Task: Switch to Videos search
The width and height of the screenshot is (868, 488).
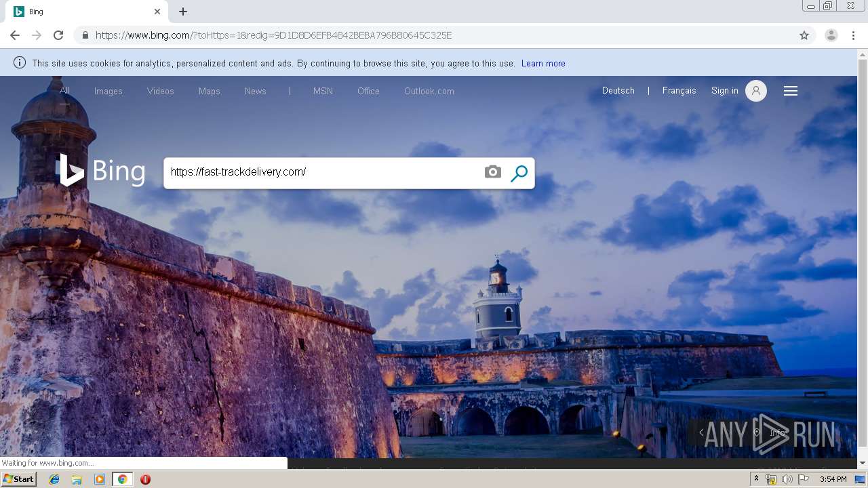Action: point(161,91)
